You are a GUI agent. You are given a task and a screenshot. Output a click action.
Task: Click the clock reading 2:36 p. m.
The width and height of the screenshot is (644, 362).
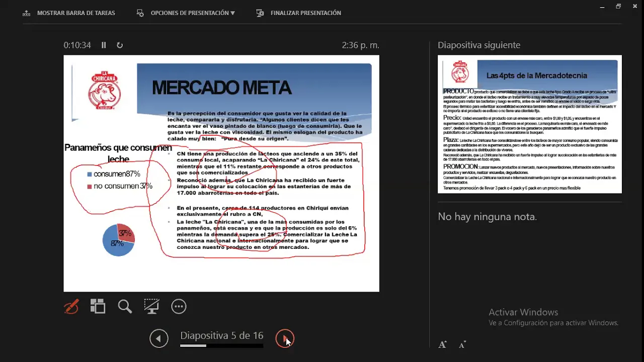(x=360, y=45)
